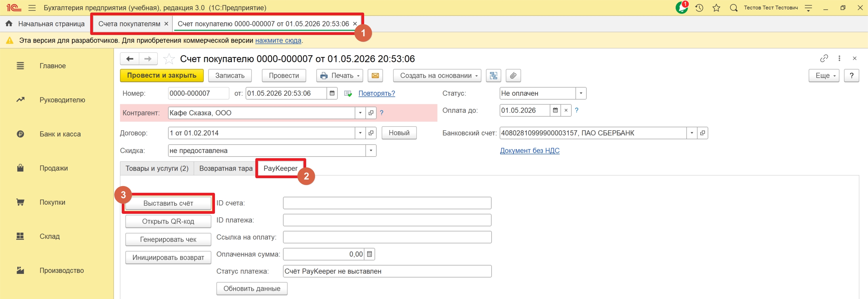
Task: Open history clock icon in title bar
Action: [x=699, y=8]
